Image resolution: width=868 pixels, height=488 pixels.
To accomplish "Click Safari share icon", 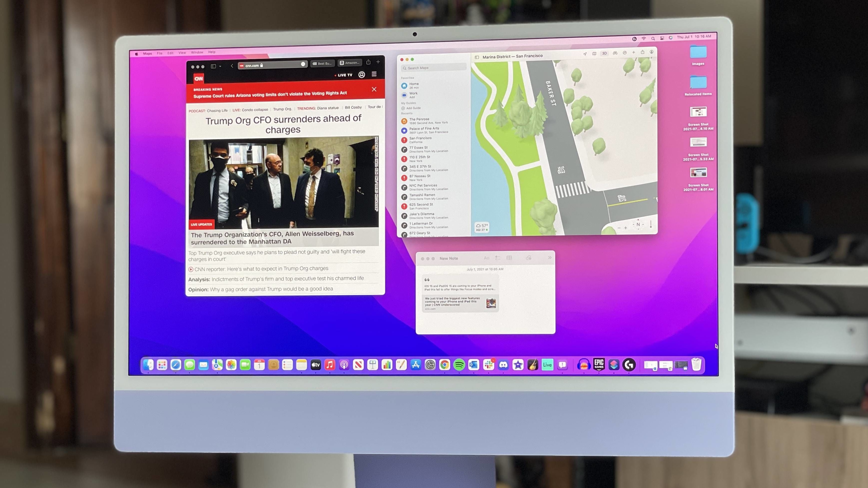I will tap(368, 62).
